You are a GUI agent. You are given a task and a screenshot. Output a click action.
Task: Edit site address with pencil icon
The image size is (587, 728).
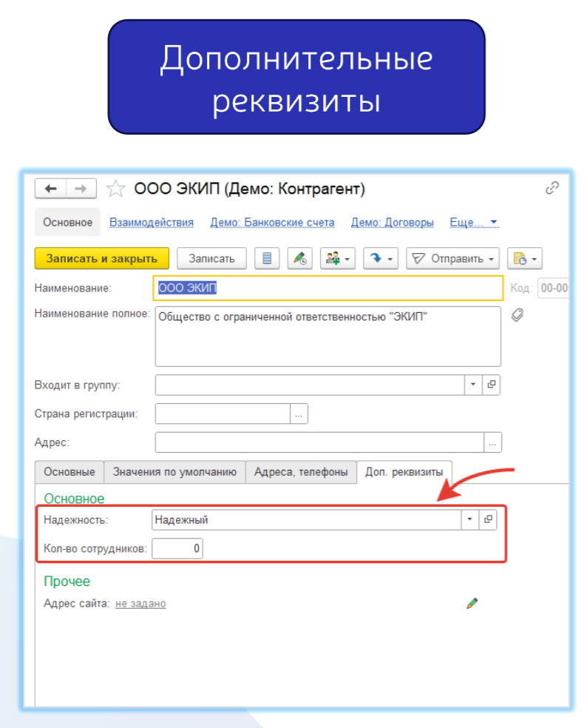pyautogui.click(x=472, y=603)
